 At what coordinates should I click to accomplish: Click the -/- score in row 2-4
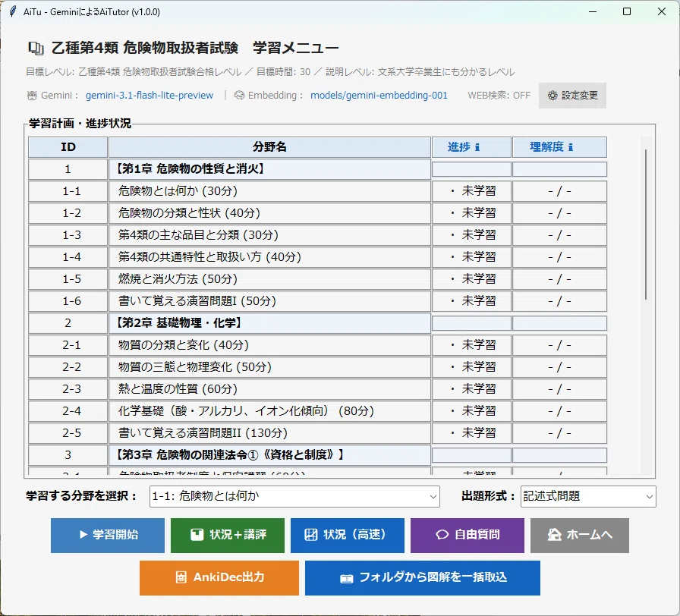[559, 411]
